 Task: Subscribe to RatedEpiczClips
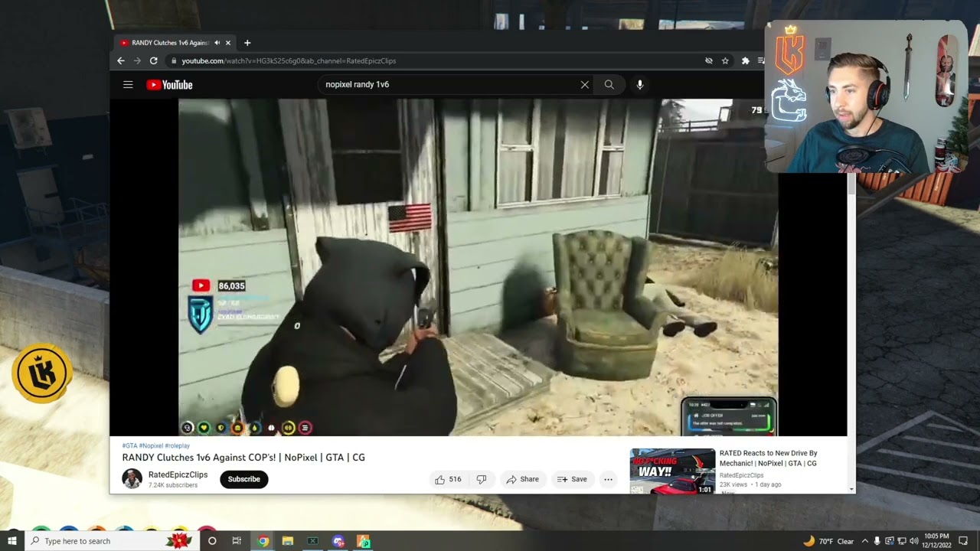(243, 479)
